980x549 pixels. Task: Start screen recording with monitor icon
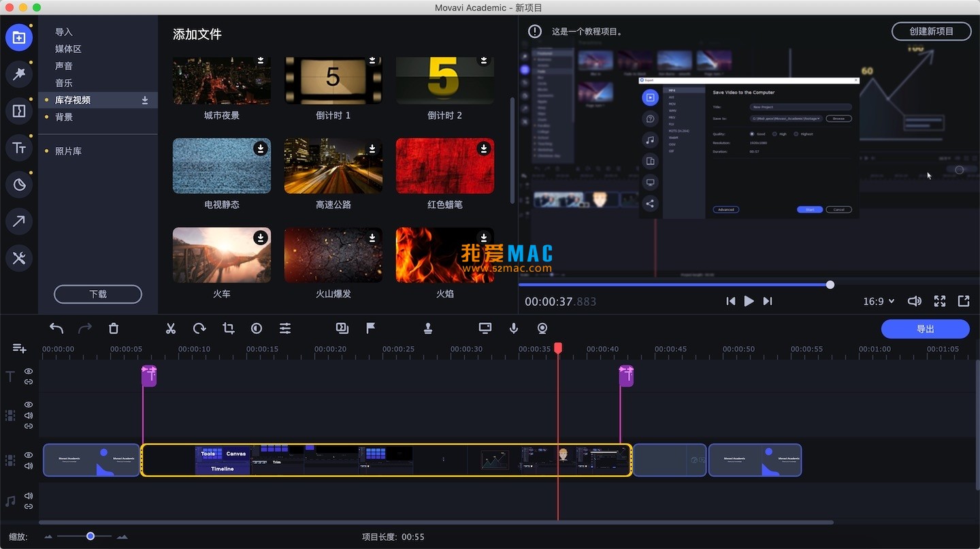[x=485, y=328]
